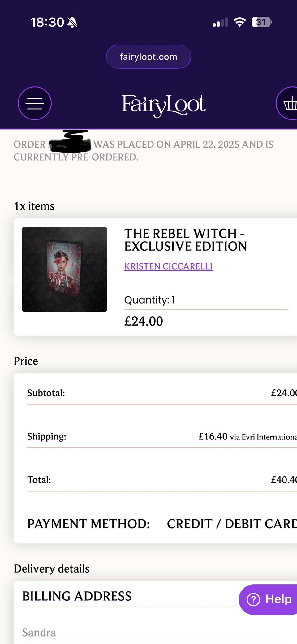Viewport: 297px width, 644px height.
Task: Tap the cellular signal bars
Action: point(220,22)
